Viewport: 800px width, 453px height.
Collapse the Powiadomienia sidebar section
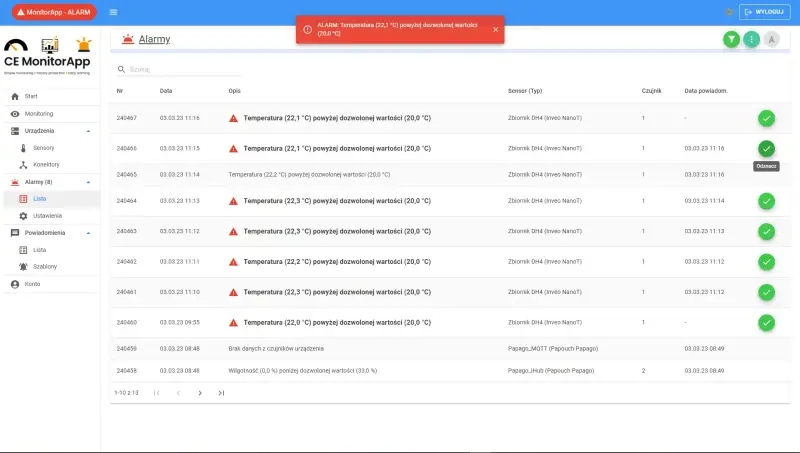click(x=88, y=233)
